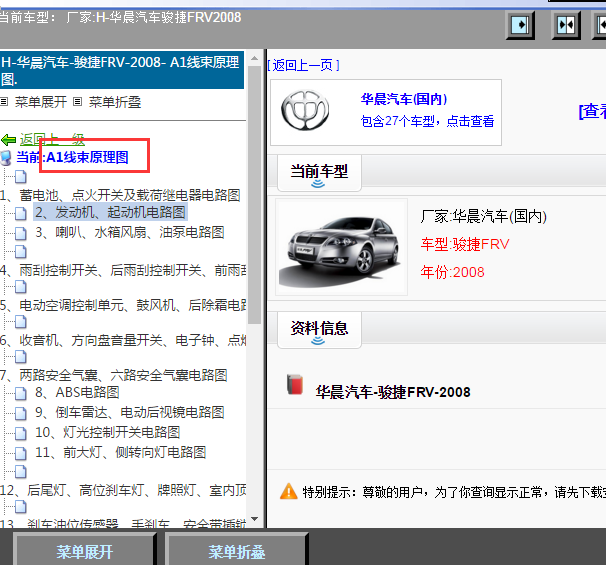
Task: Select the 当前车型 tab
Action: 319,173
